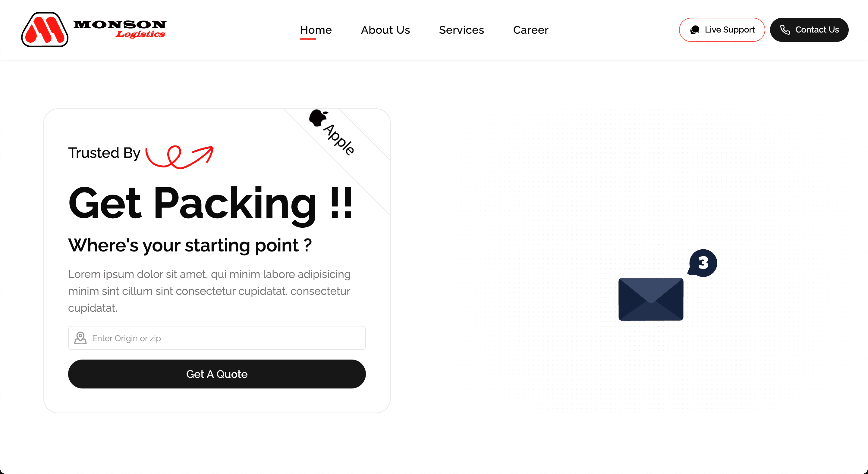Select the Services navigation menu item

point(461,30)
